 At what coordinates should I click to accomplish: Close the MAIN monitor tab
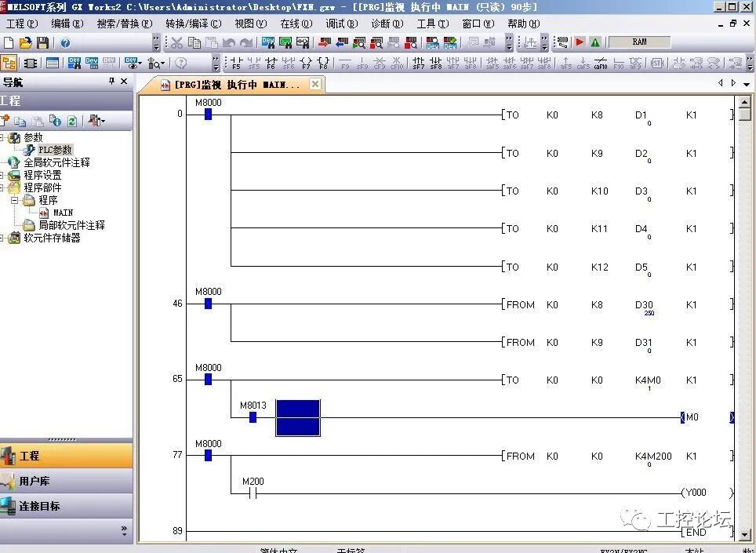coord(314,84)
